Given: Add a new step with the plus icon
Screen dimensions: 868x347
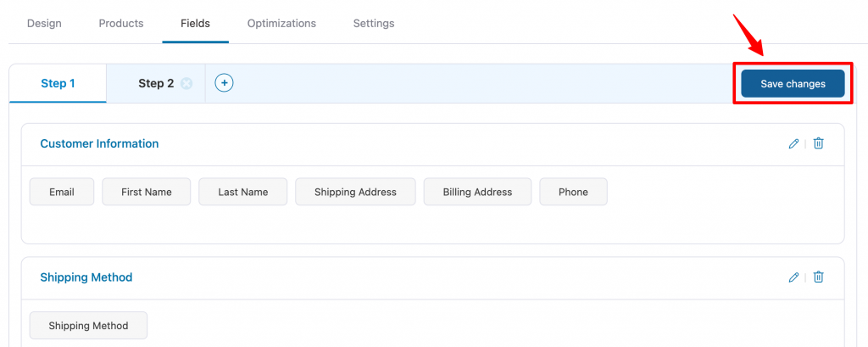Looking at the screenshot, I should (x=224, y=83).
